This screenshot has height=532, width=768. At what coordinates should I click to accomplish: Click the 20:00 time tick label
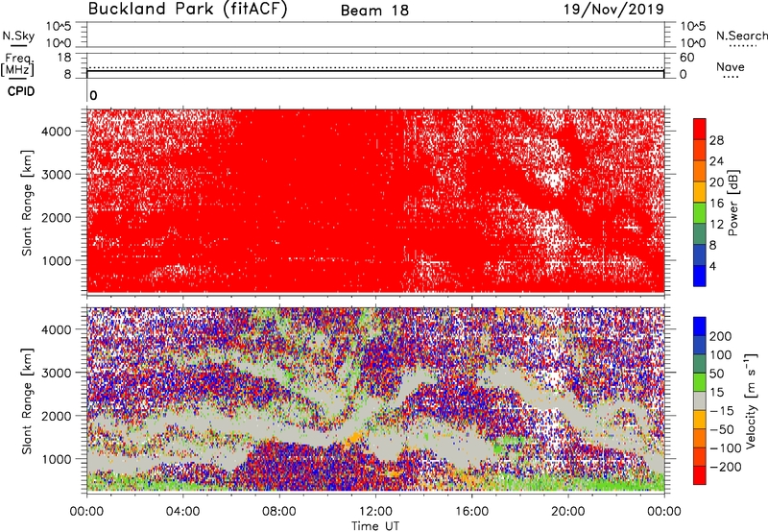point(567,512)
